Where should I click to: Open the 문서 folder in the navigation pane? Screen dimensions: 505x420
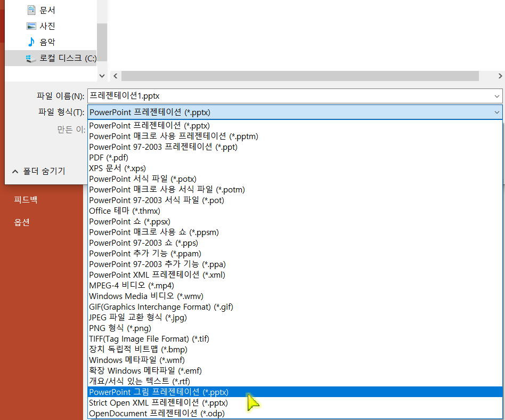click(51, 10)
